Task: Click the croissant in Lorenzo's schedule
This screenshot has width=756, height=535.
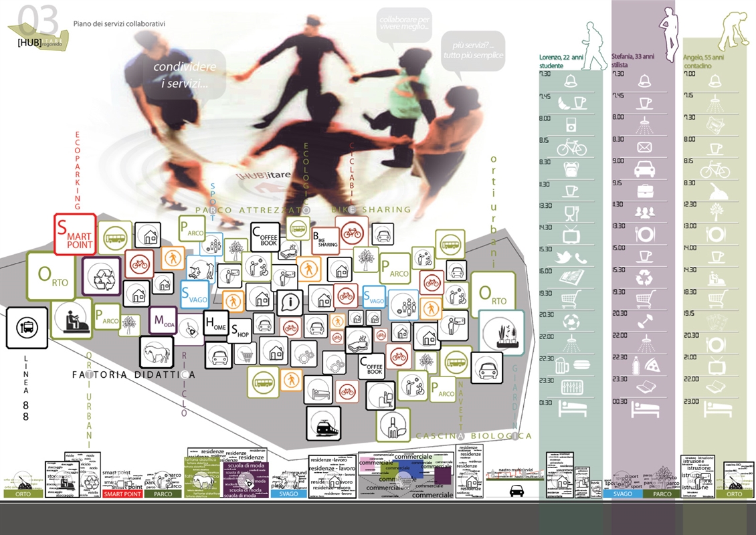Action: pyautogui.click(x=564, y=103)
